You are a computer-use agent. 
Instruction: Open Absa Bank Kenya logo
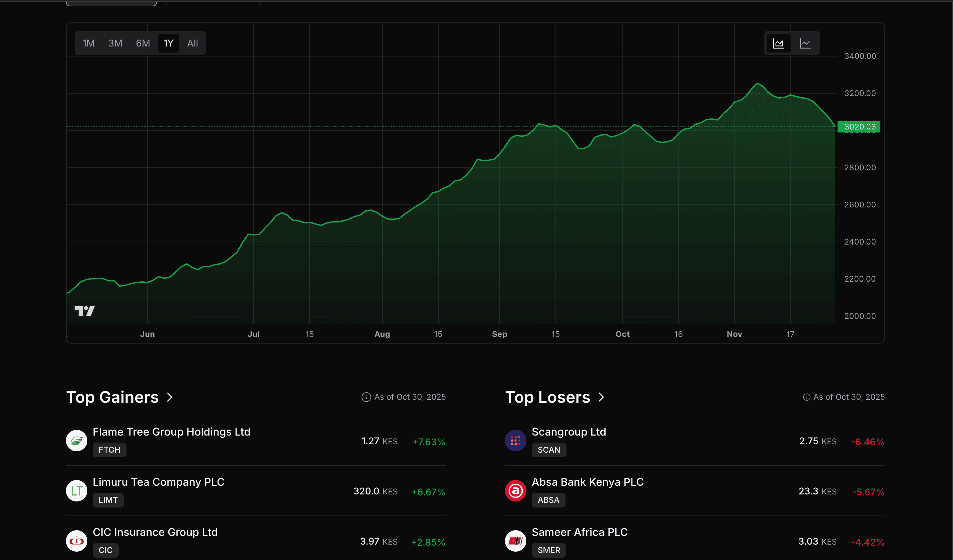pos(515,491)
